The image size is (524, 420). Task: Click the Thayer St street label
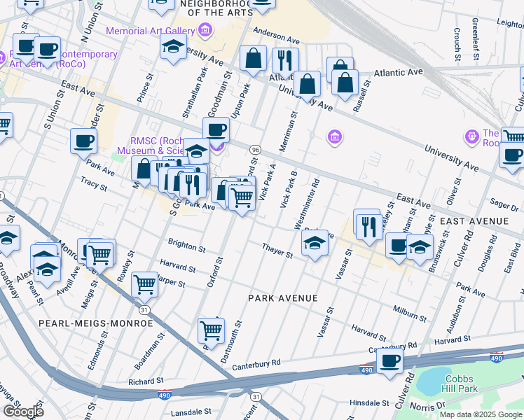[x=277, y=251]
